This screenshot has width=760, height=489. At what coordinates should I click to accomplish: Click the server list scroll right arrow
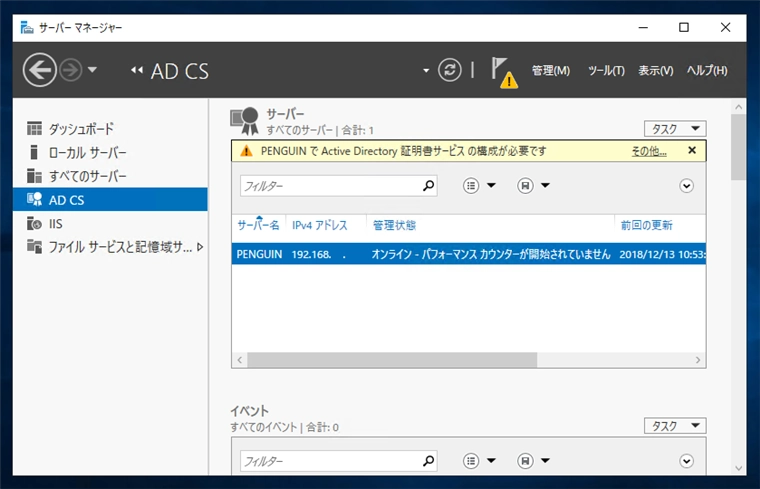pyautogui.click(x=698, y=360)
